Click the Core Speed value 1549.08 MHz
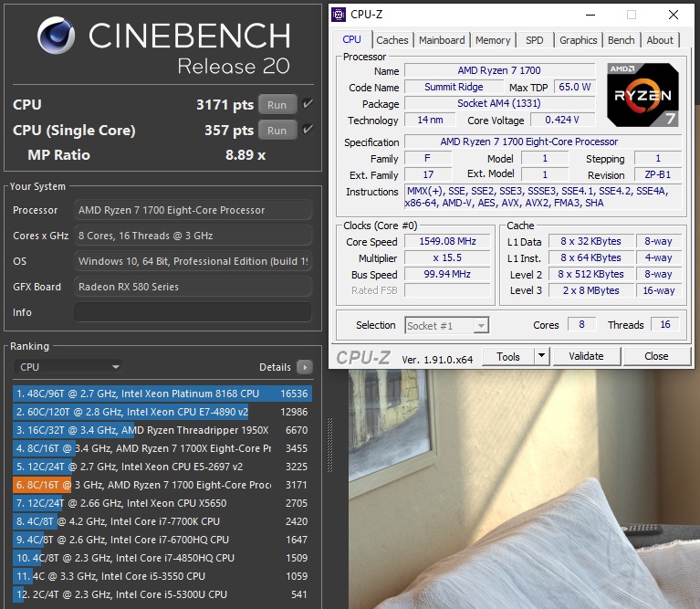This screenshot has height=609, width=700. [x=448, y=242]
